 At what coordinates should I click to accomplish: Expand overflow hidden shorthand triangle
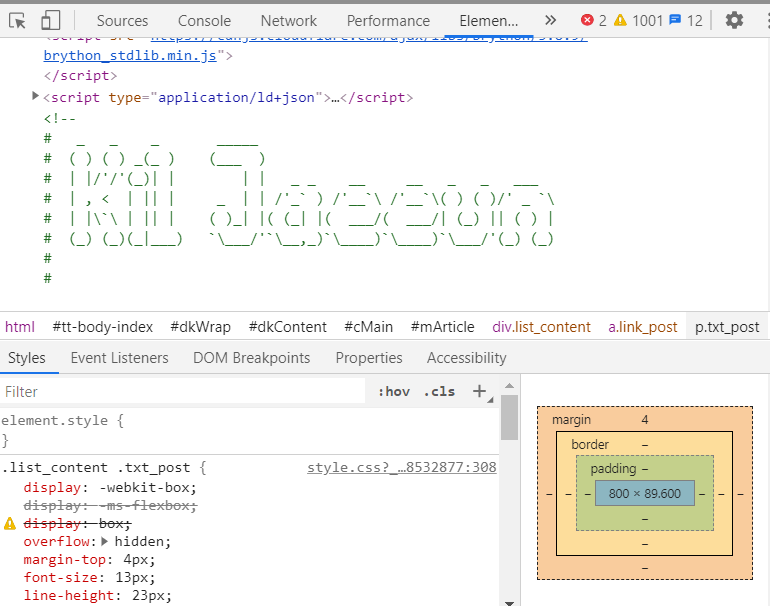104,541
